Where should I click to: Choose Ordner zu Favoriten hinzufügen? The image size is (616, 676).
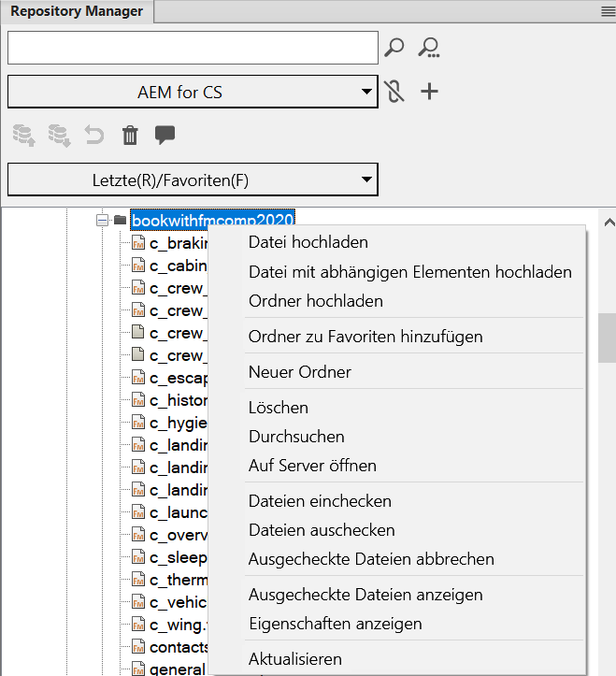pos(365,337)
